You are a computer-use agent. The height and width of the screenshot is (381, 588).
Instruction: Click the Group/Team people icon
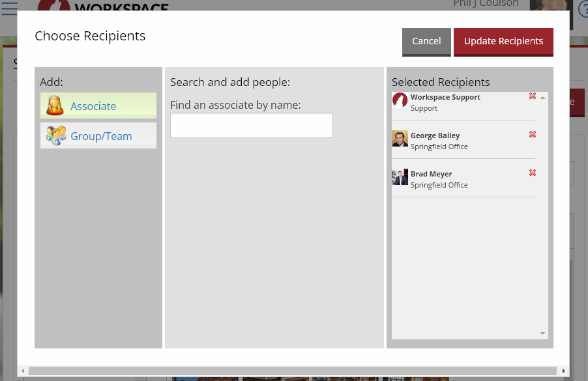pos(56,135)
